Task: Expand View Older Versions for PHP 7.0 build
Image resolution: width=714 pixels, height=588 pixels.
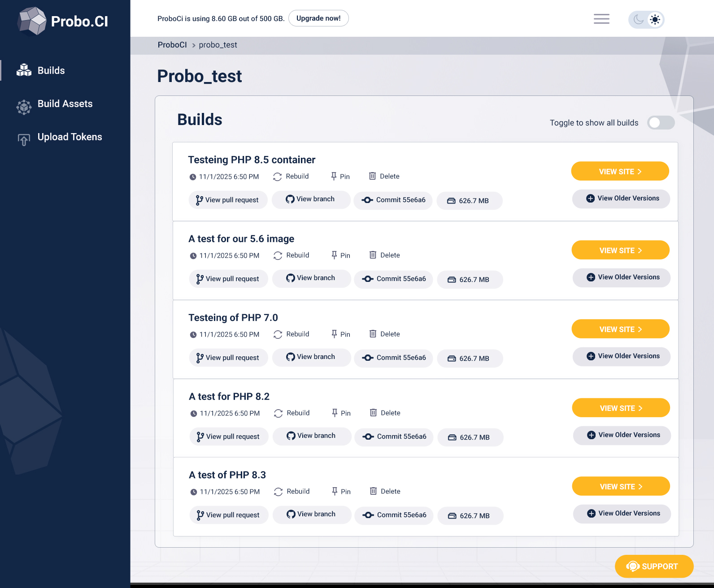Action: coord(622,356)
